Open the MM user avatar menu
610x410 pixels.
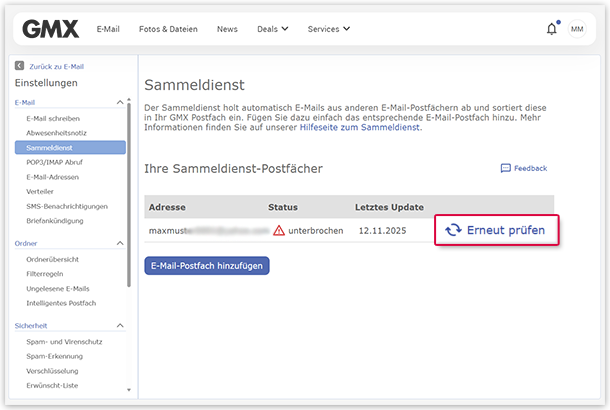[x=577, y=29]
